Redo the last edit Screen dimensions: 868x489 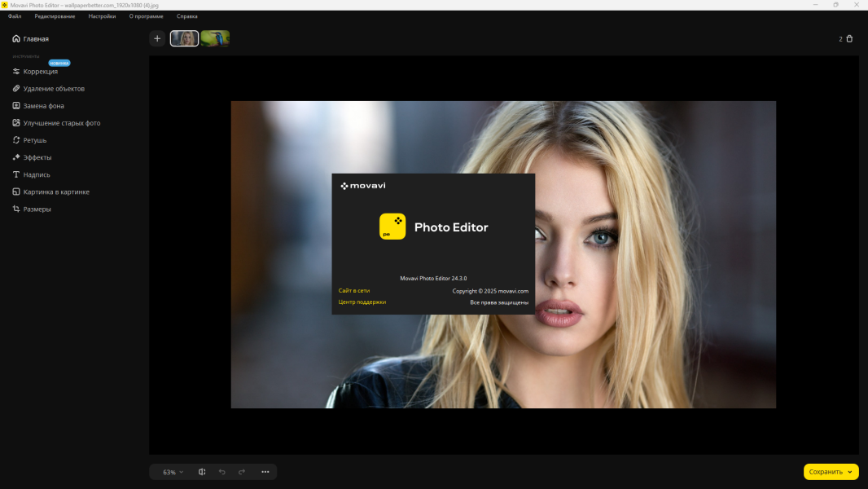click(242, 472)
